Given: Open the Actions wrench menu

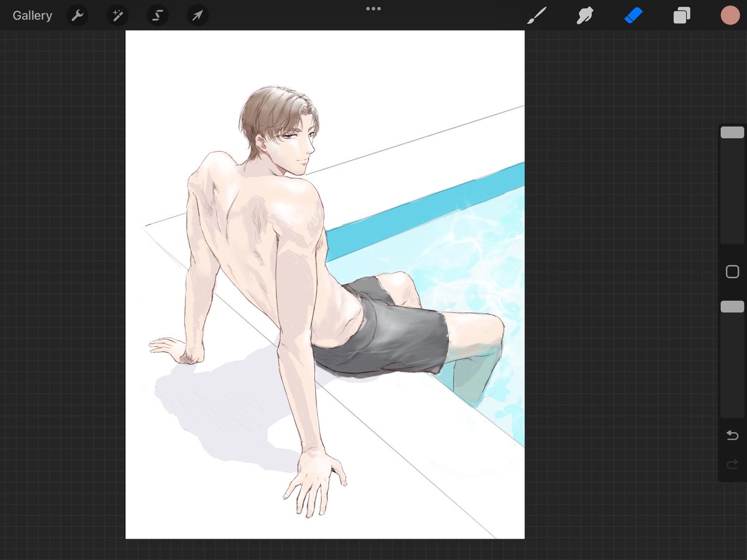Looking at the screenshot, I should (77, 16).
